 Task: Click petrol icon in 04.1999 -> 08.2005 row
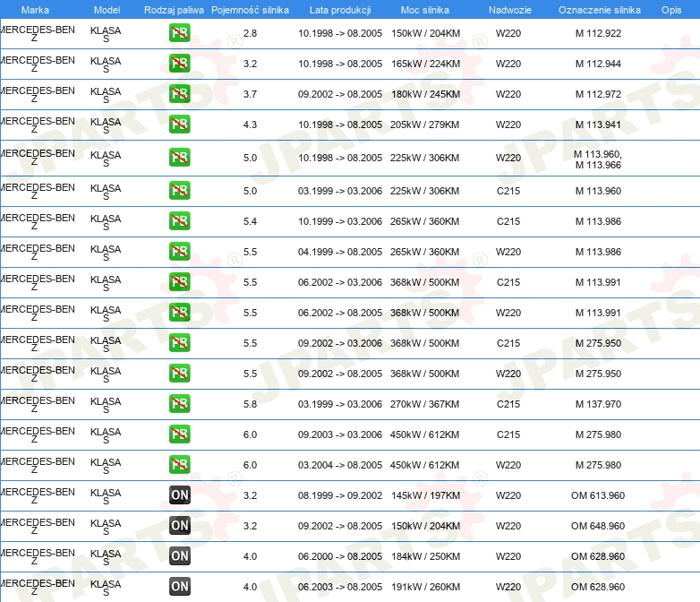coord(179,251)
